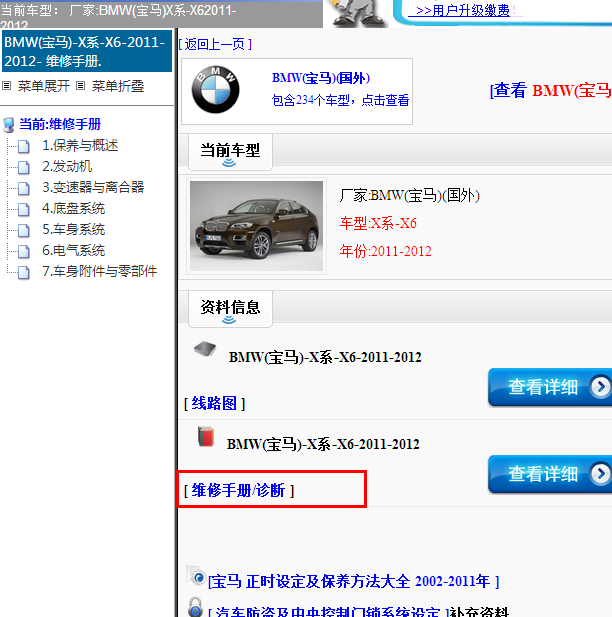
Task: Go back via 返回上一页 link
Action: click(215, 44)
